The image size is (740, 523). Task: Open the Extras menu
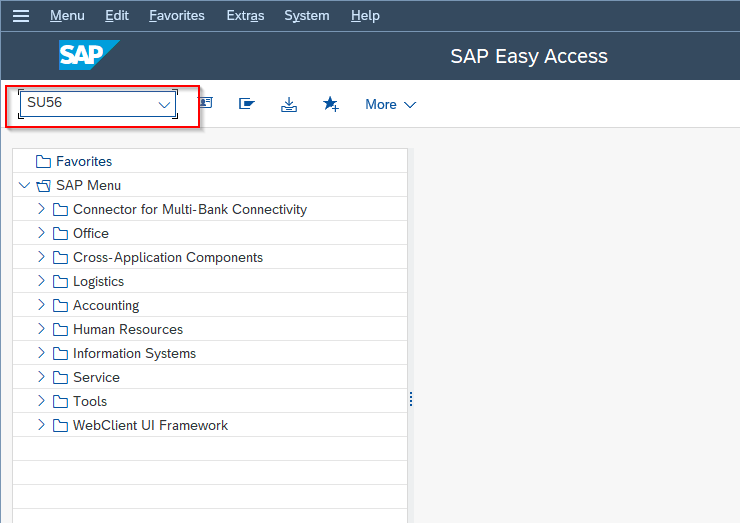pyautogui.click(x=245, y=16)
